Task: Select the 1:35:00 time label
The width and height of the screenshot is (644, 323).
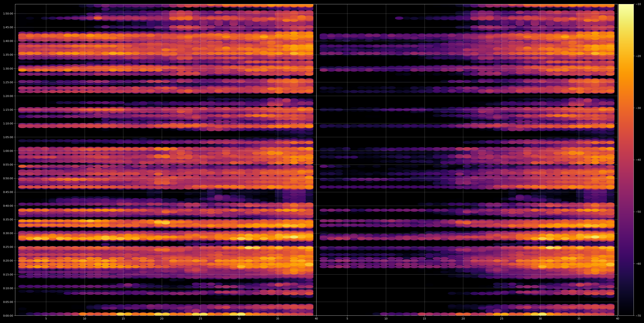Action: (x=8, y=54)
